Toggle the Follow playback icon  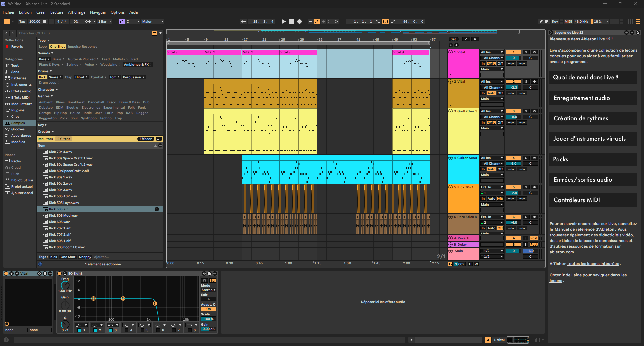point(243,22)
